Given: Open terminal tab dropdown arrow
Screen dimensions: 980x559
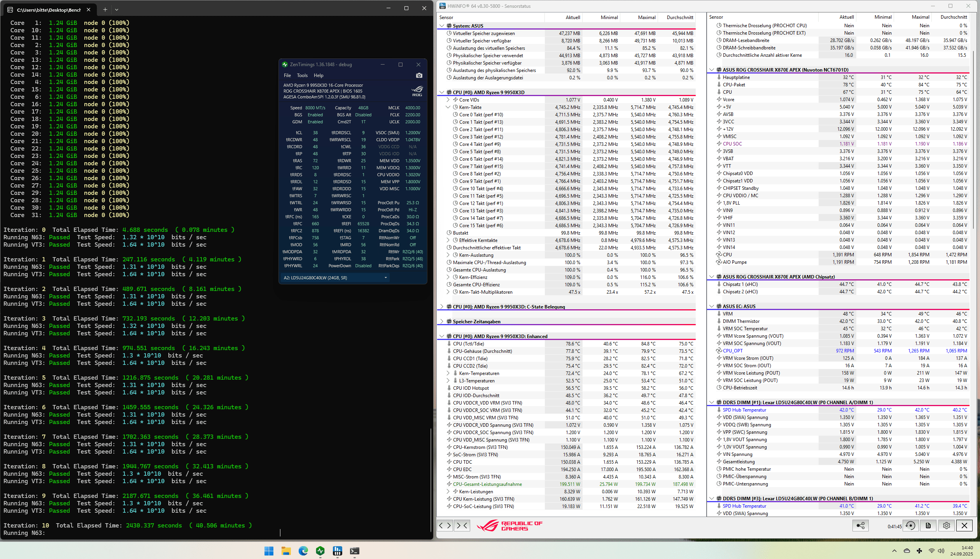Looking at the screenshot, I should (117, 9).
